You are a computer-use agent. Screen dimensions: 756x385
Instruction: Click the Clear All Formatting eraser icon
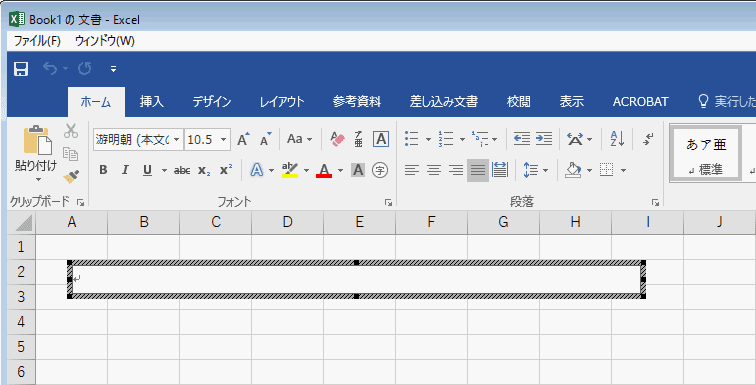click(338, 139)
